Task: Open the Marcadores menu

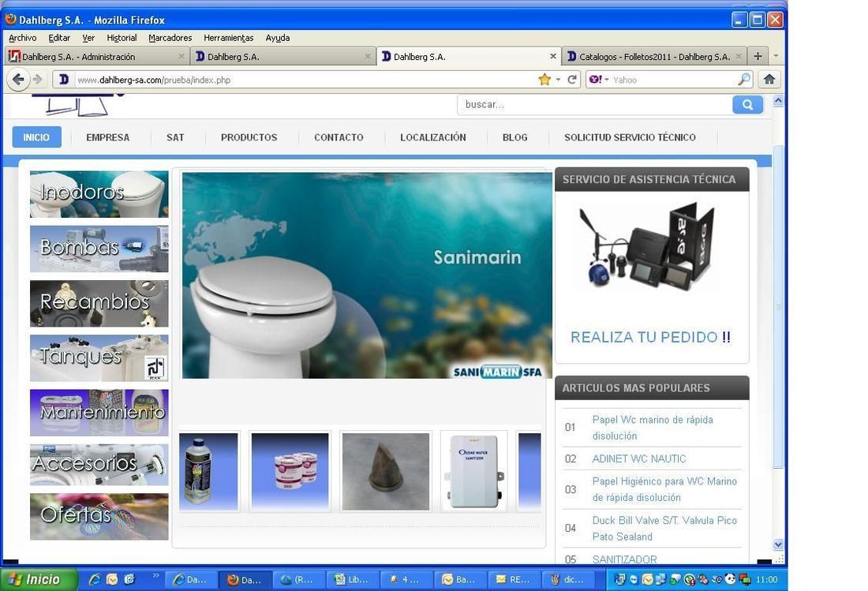Action: click(x=170, y=38)
